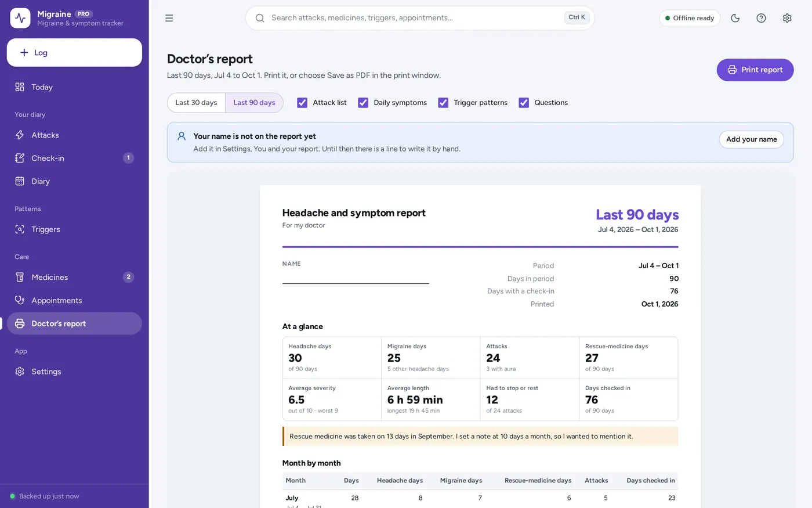The image size is (812, 508).
Task: Open help via the question mark icon
Action: coord(762,18)
